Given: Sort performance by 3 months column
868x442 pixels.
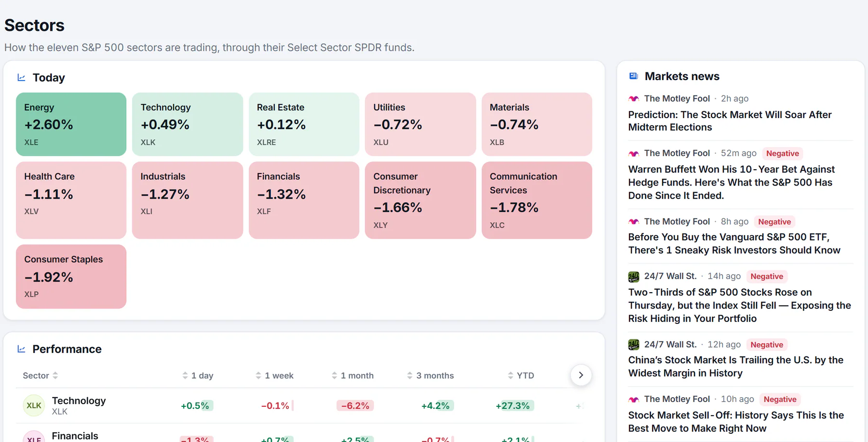Looking at the screenshot, I should [430, 375].
